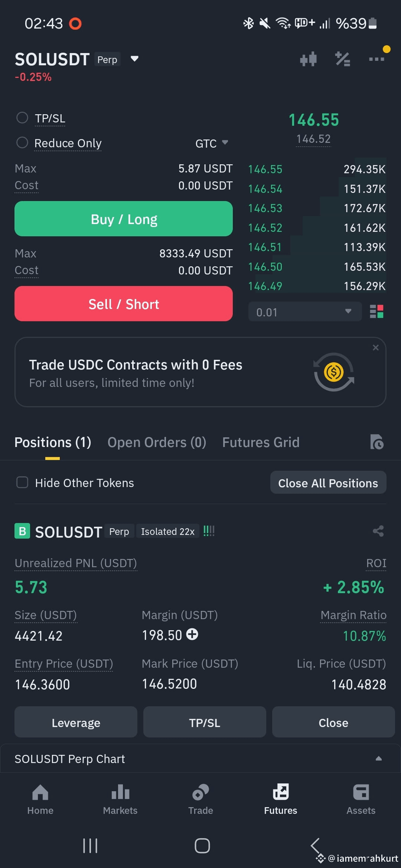Enable the Reduce Only option

tap(22, 143)
